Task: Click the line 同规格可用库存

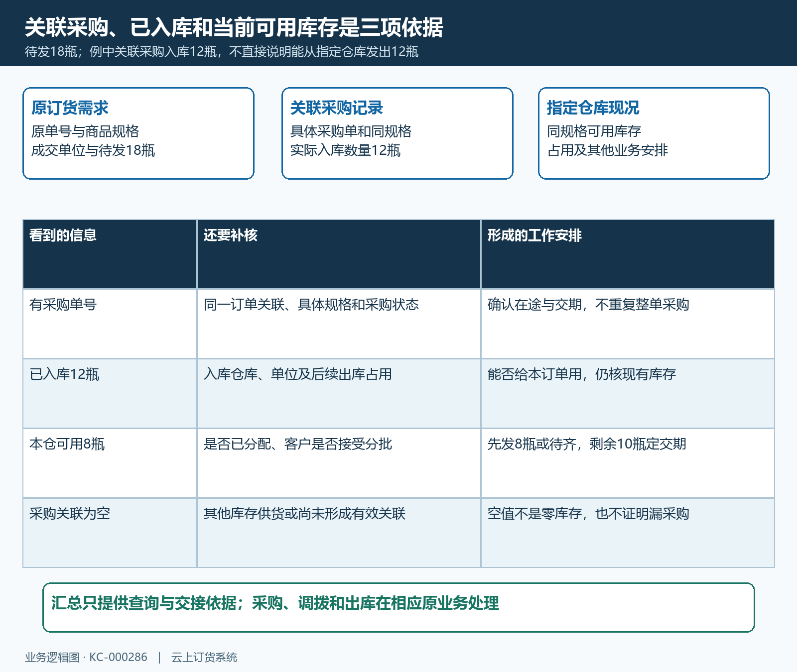Action: 594,131
